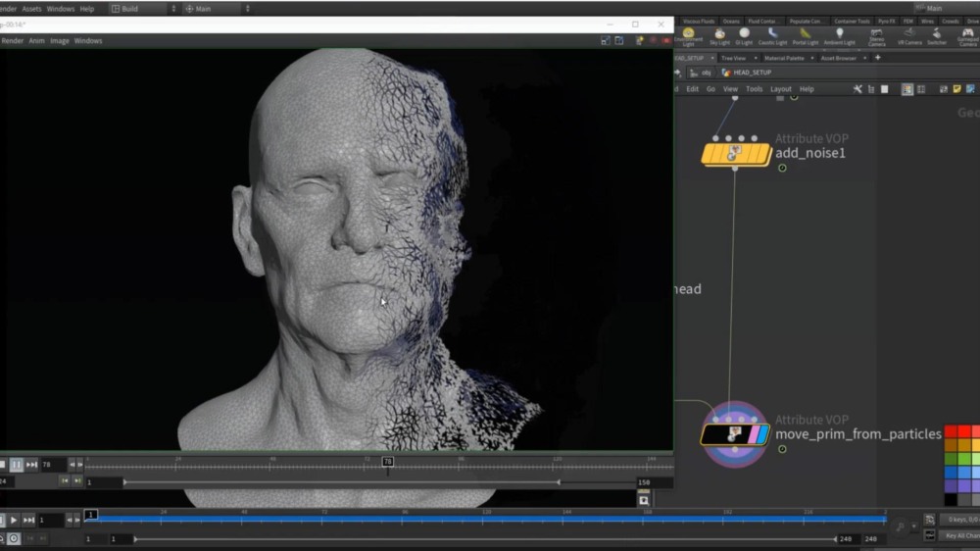Switch network editor to list mode icon

(906, 89)
